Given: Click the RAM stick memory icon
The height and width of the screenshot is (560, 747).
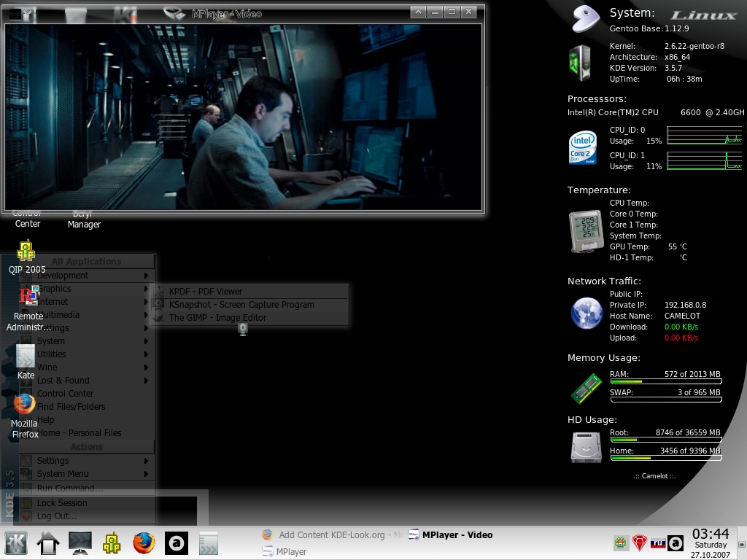Looking at the screenshot, I should point(587,388).
